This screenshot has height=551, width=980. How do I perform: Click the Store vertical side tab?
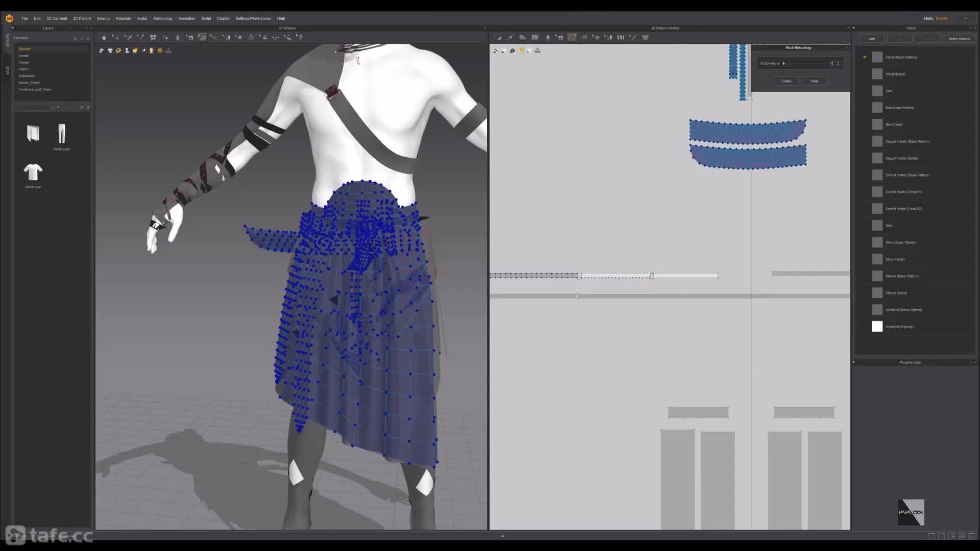pos(7,70)
